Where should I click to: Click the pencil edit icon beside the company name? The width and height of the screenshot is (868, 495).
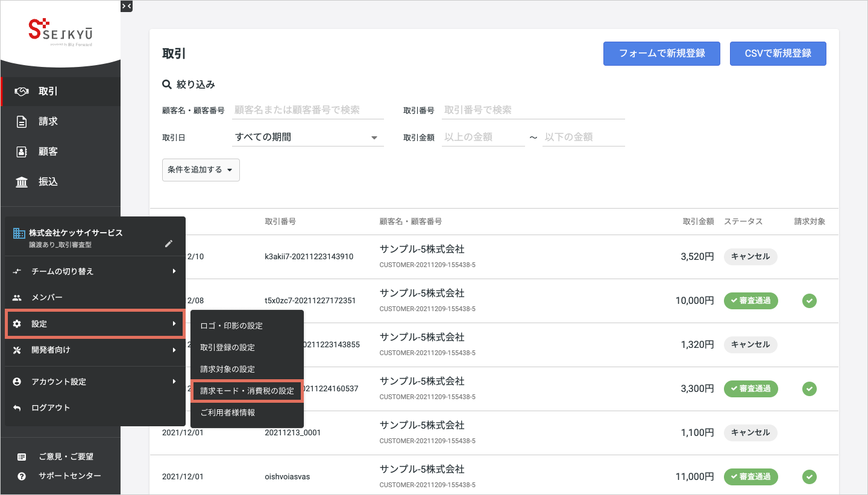tap(169, 244)
